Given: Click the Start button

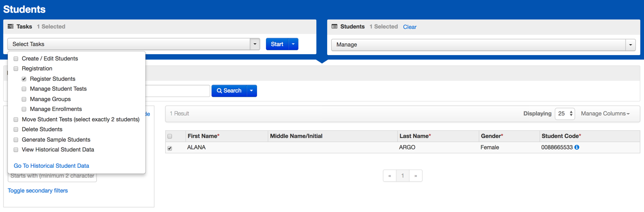Looking at the screenshot, I should 277,44.
